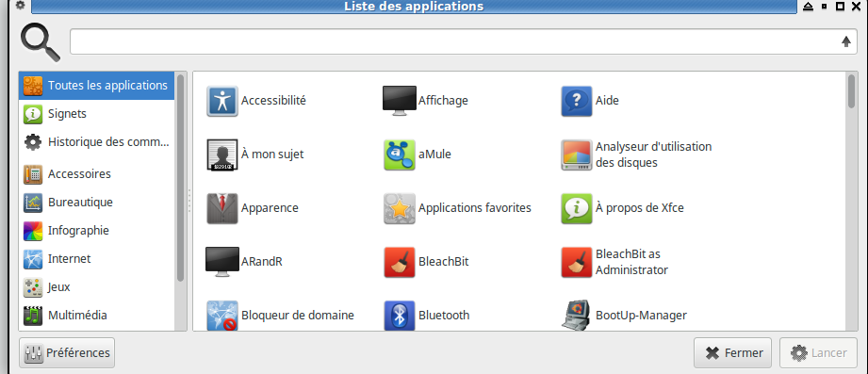
Task: Click the aMule label text
Action: coord(434,154)
